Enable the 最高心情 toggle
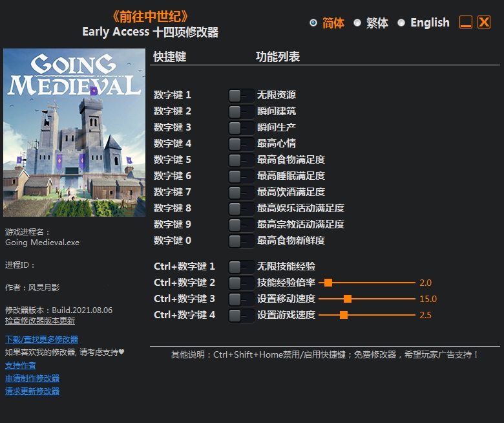Image resolution: width=504 pixels, height=423 pixels. 240,144
